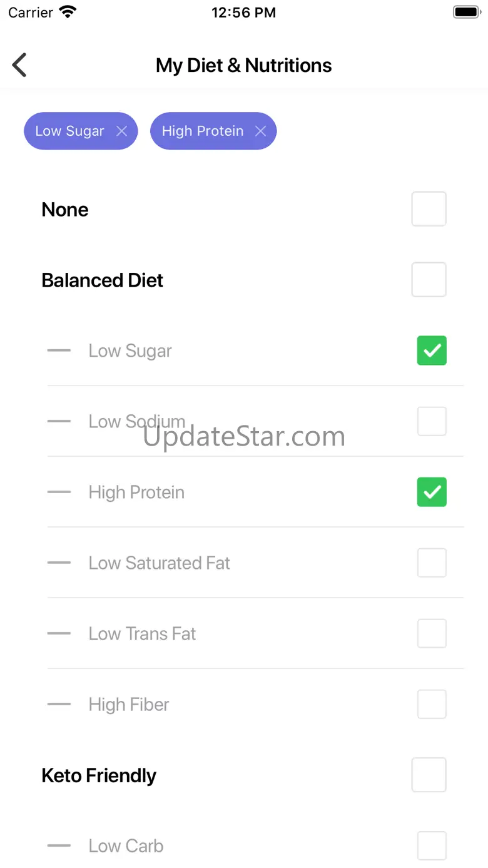The image size is (488, 868).
Task: Tap the Low Trans Fat row label
Action: (x=142, y=634)
